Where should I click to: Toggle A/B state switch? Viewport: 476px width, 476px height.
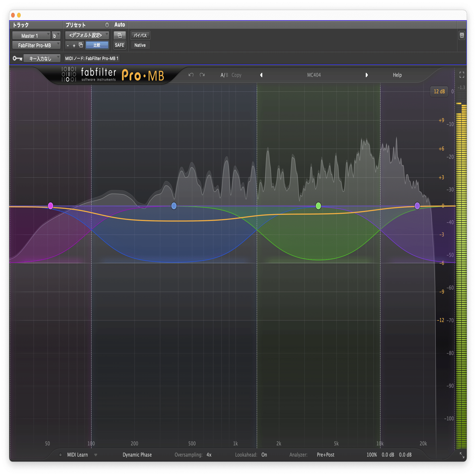pos(224,75)
